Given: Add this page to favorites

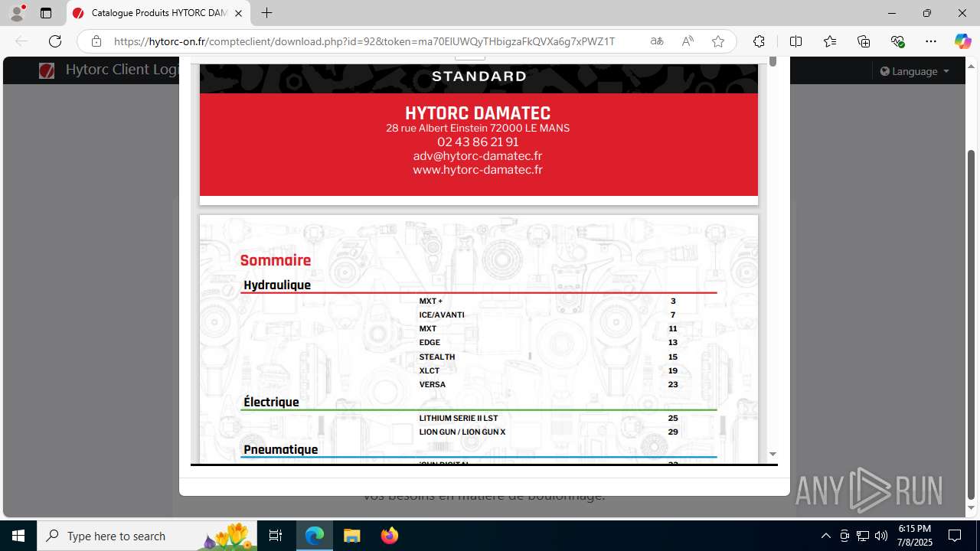Looking at the screenshot, I should (x=718, y=41).
